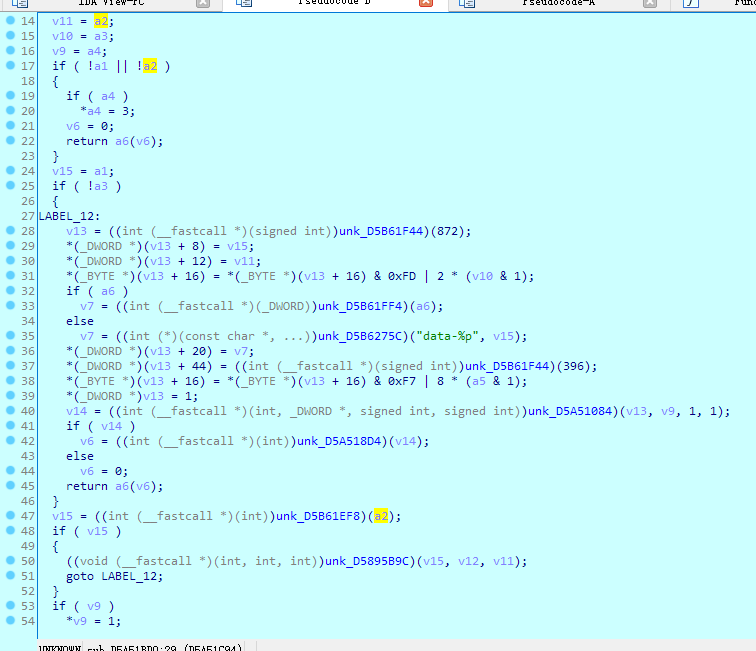The width and height of the screenshot is (756, 651).
Task: Click v7 assigned on line 35
Action: (x=87, y=336)
